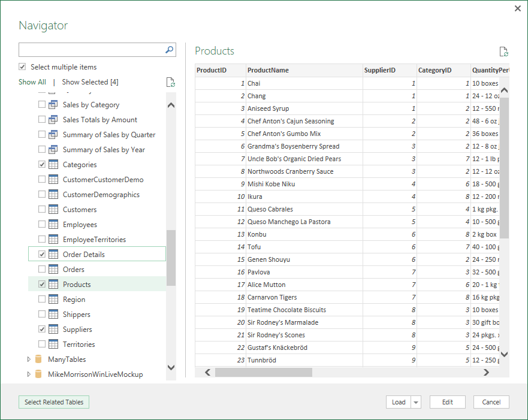Select the Shippers tree item
This screenshot has height=420, width=528.
[x=77, y=315]
